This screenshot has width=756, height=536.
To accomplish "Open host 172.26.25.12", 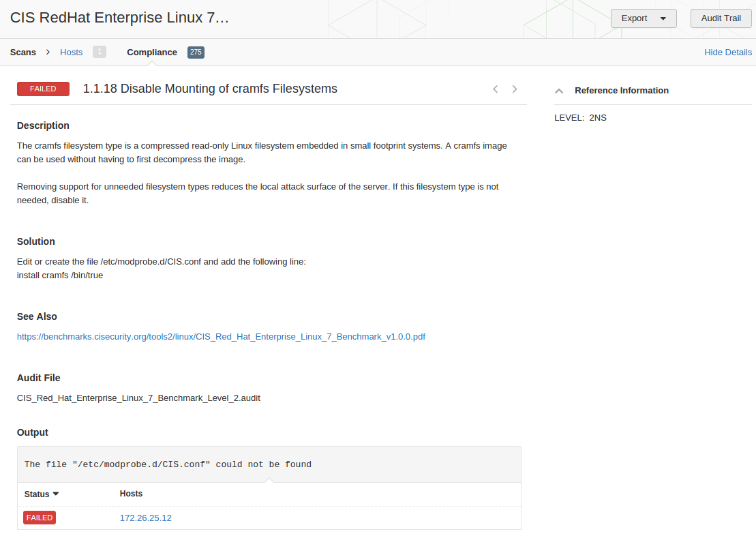I will click(x=146, y=518).
